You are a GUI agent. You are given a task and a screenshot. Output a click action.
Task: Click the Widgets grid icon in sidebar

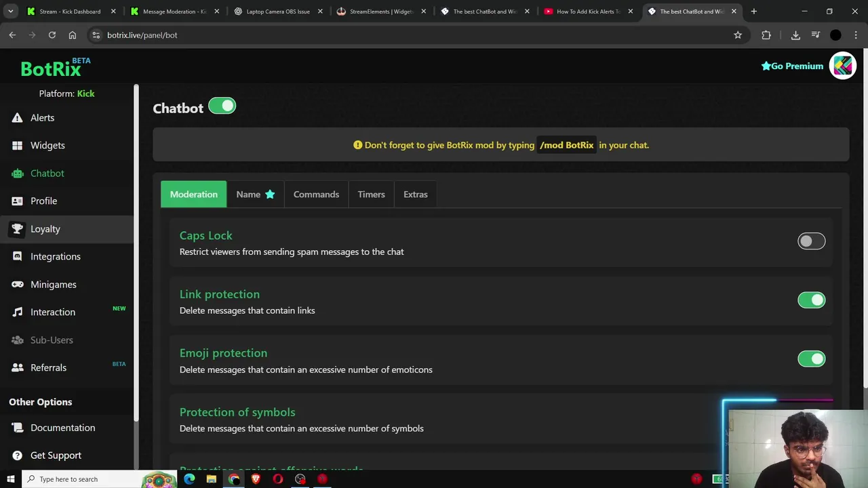18,146
